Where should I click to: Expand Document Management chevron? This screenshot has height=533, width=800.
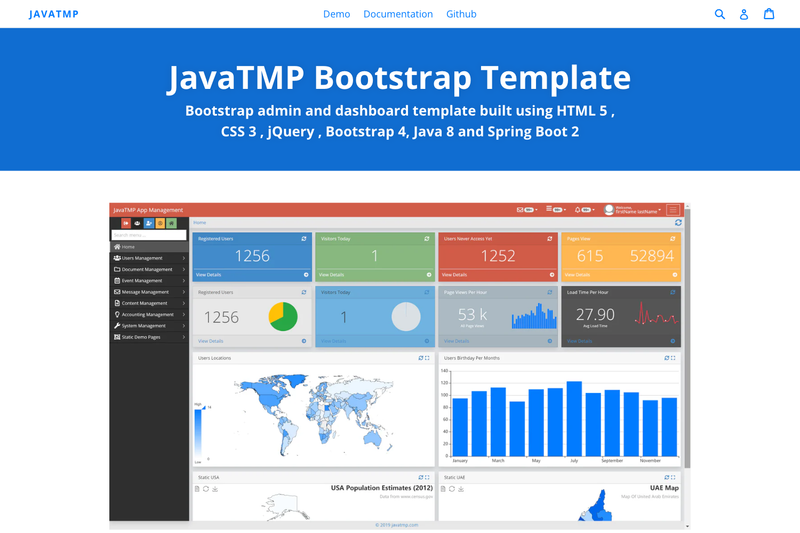tap(184, 269)
